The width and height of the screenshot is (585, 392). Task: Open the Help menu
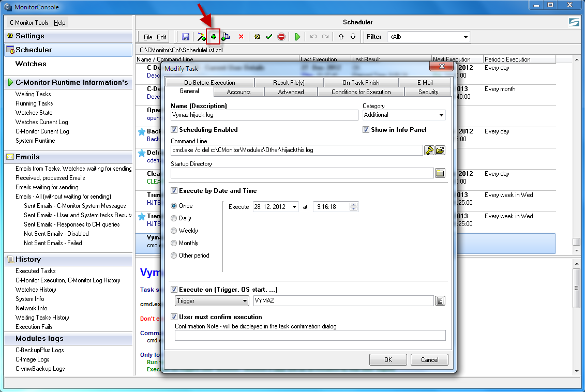59,23
